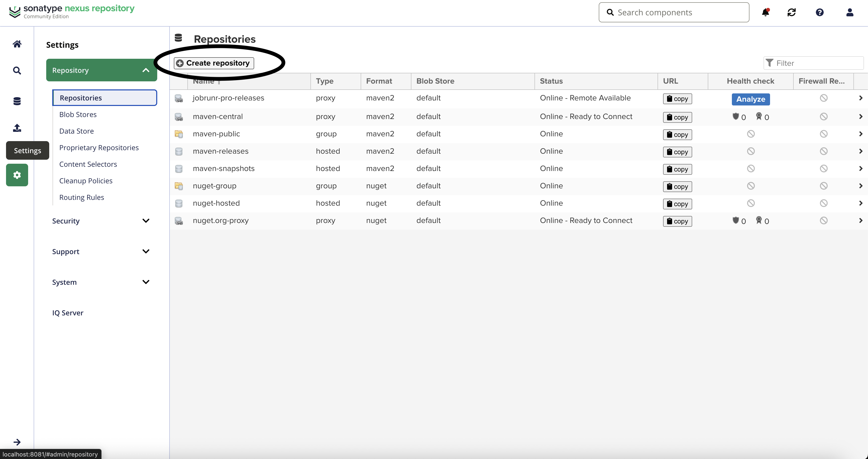The width and height of the screenshot is (868, 459).
Task: Click Analyze for jobrunr-pro-releases
Action: pyautogui.click(x=750, y=99)
